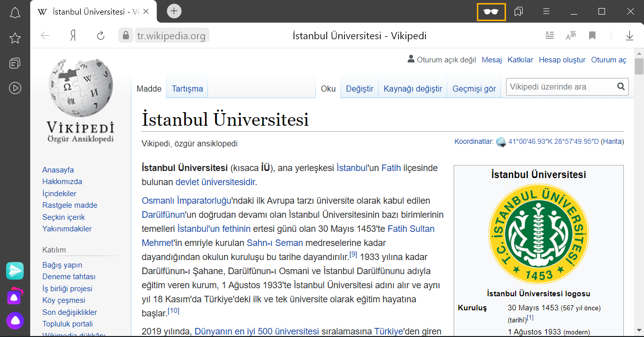Follow Dünyanın en iyi 500 üniversitesi link

pyautogui.click(x=257, y=331)
